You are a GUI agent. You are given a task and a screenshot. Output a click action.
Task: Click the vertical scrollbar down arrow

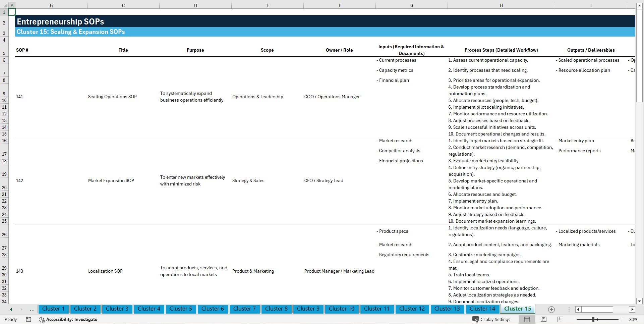click(x=640, y=301)
